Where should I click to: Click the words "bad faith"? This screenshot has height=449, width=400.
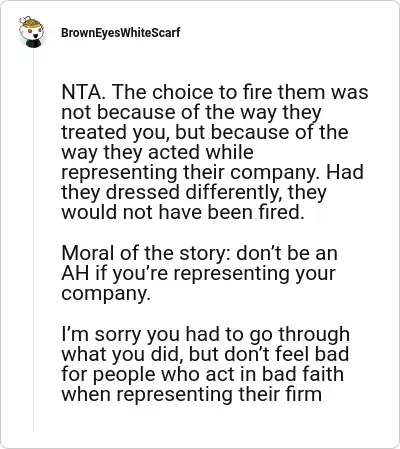(303, 374)
